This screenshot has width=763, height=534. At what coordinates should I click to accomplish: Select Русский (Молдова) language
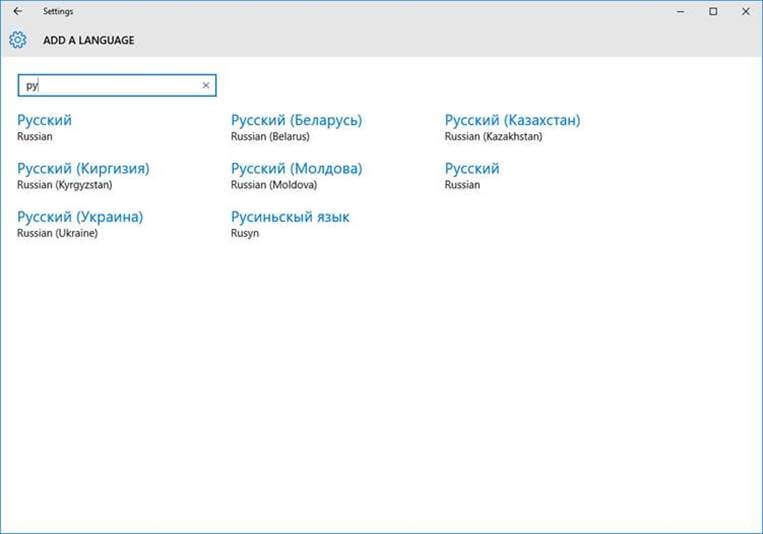(296, 169)
